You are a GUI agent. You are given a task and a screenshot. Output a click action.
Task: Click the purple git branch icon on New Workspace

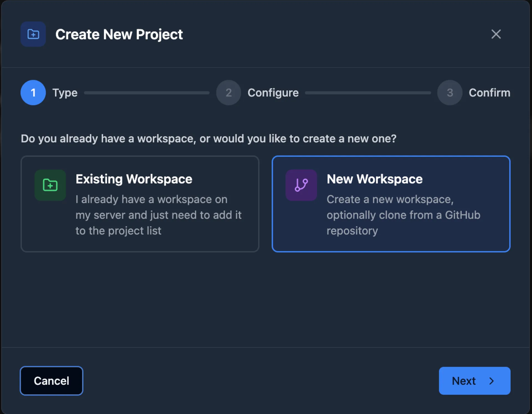(301, 185)
